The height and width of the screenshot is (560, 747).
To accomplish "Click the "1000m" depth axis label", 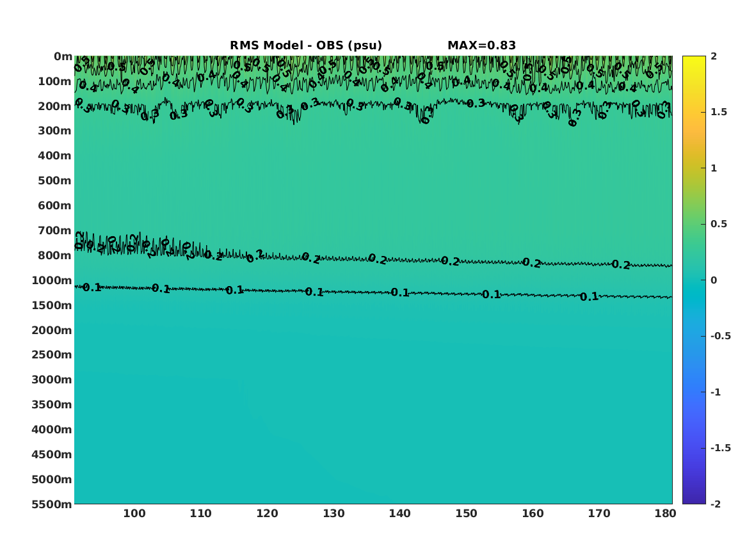I will tap(52, 280).
